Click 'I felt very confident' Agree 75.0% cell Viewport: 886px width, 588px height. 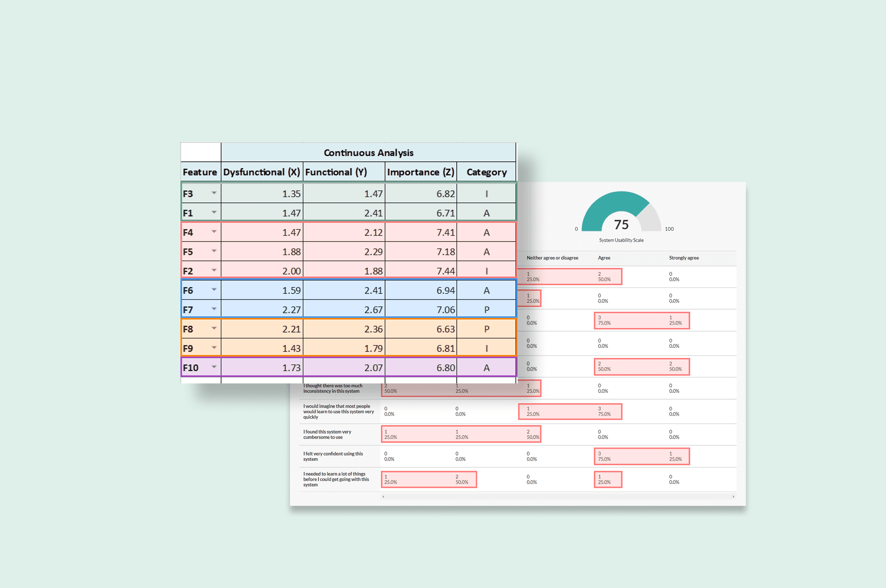(x=604, y=456)
